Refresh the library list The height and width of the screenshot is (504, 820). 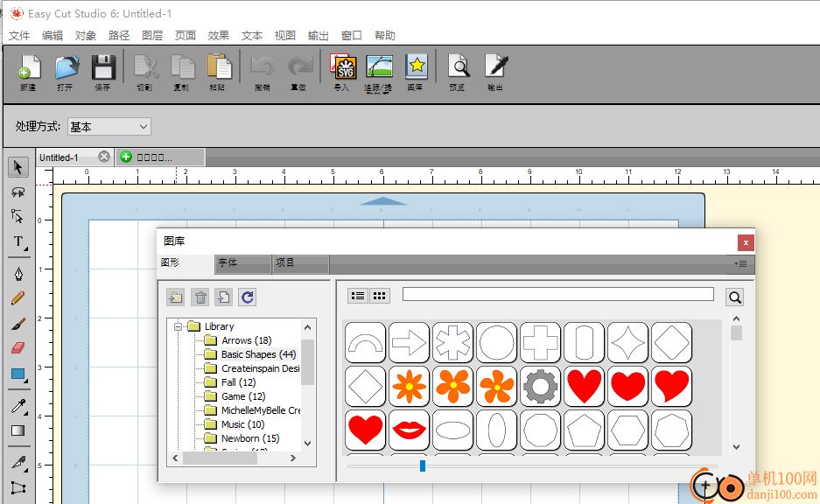pos(248,297)
